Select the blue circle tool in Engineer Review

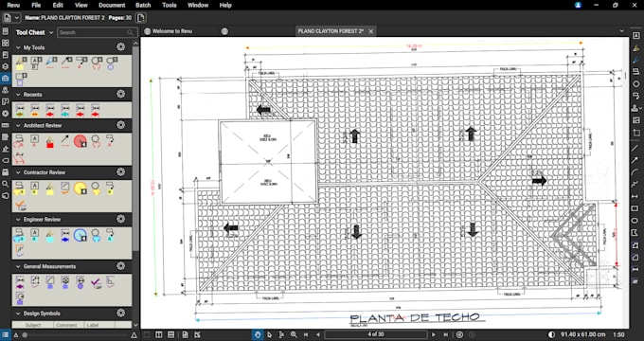(x=80, y=236)
